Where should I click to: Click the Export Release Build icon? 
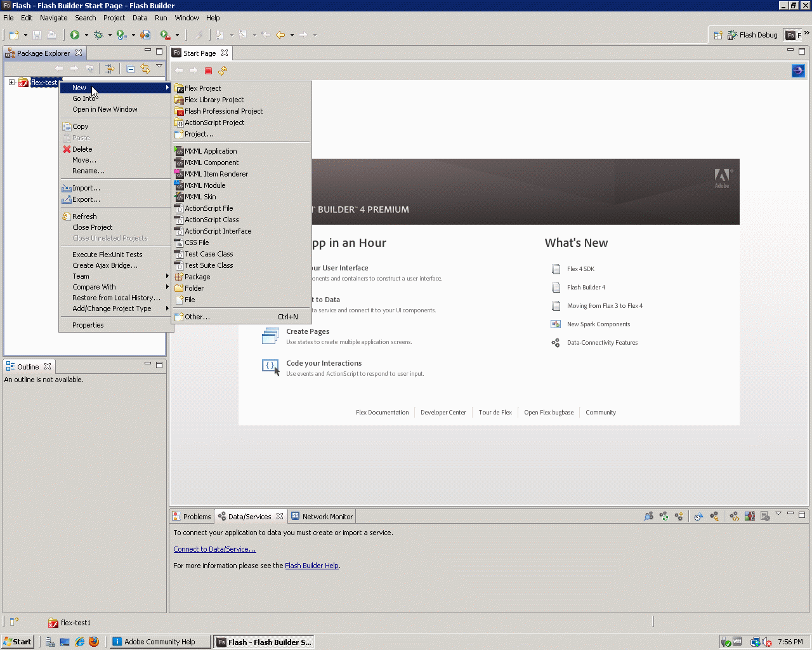(x=145, y=35)
